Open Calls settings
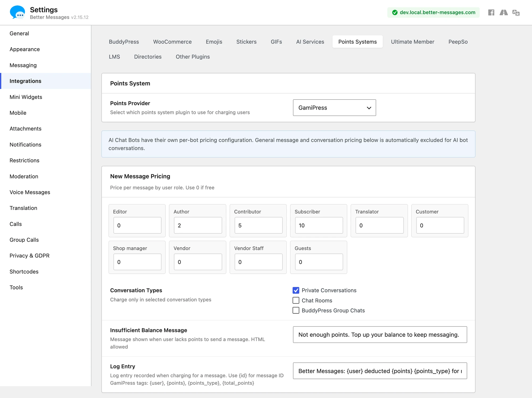The image size is (532, 398). (x=45, y=224)
